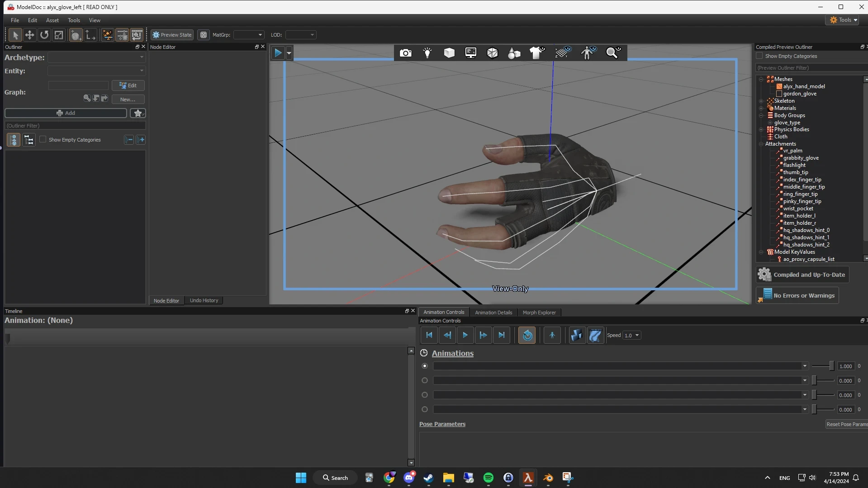Collapse the Attachments tree node

[761, 144]
